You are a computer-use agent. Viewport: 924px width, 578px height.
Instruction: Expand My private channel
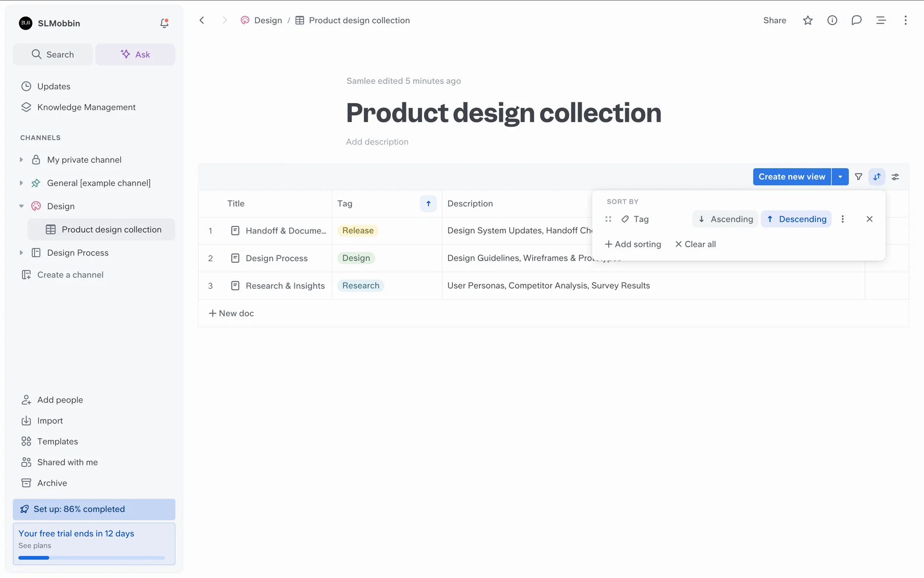coord(21,160)
